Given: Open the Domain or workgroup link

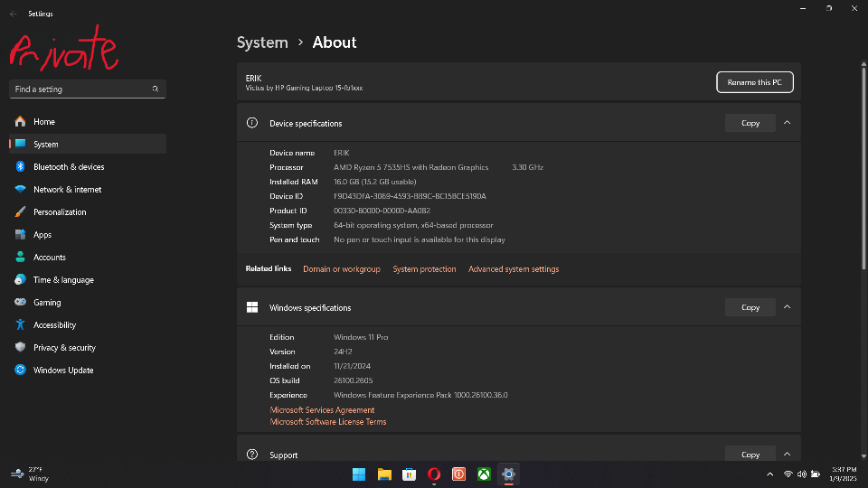Looking at the screenshot, I should click(x=342, y=269).
